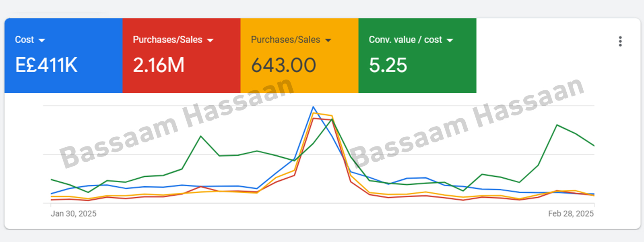Open the three-dot more options menu
The image size is (644, 242).
(x=620, y=41)
